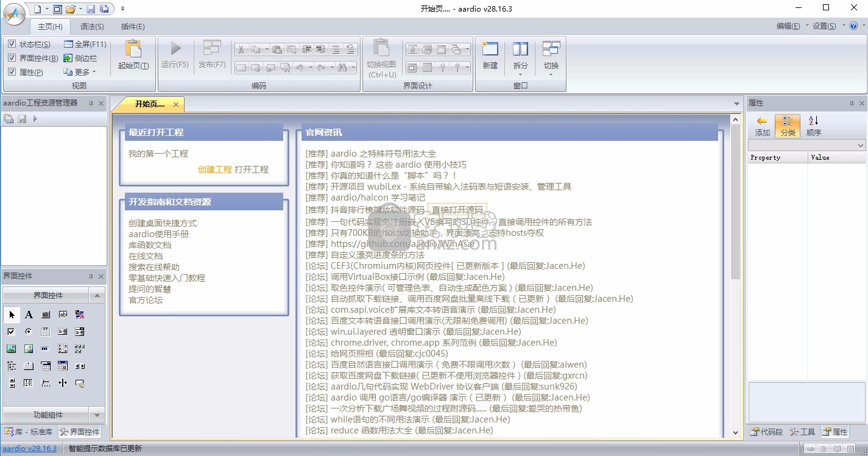
Task: Click the 零基础快速入门教程 link
Action: pos(167,278)
